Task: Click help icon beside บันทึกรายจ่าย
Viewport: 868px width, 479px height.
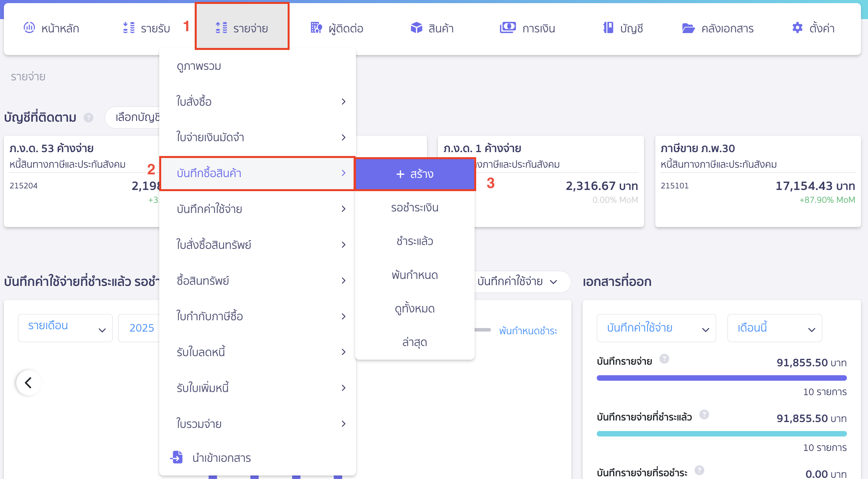Action: point(664,358)
